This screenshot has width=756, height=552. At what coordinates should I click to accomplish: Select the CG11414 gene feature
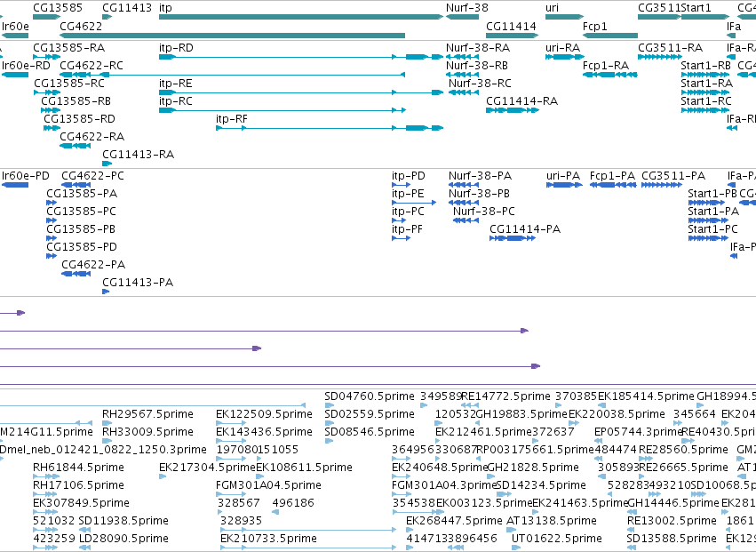(x=512, y=36)
